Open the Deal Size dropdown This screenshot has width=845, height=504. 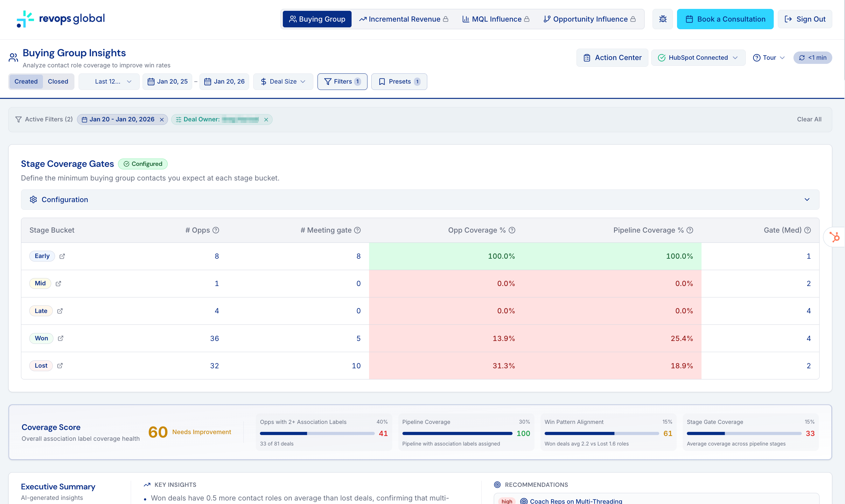pyautogui.click(x=283, y=81)
